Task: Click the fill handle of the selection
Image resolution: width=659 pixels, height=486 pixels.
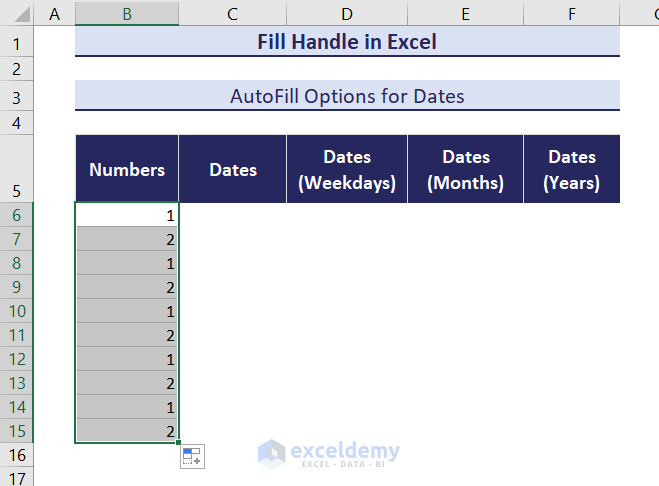Action: [x=179, y=442]
